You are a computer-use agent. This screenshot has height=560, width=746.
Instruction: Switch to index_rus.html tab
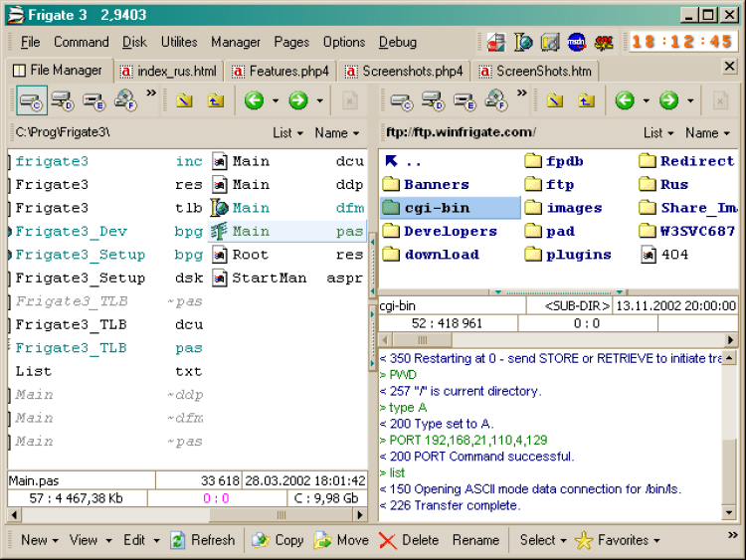(168, 72)
